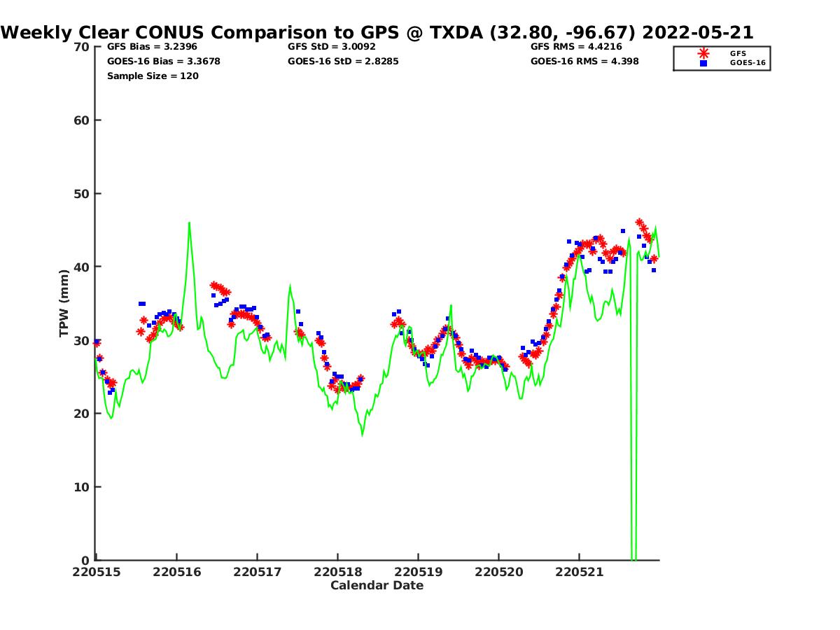Click the 50 tick on the y-axis

pos(82,194)
